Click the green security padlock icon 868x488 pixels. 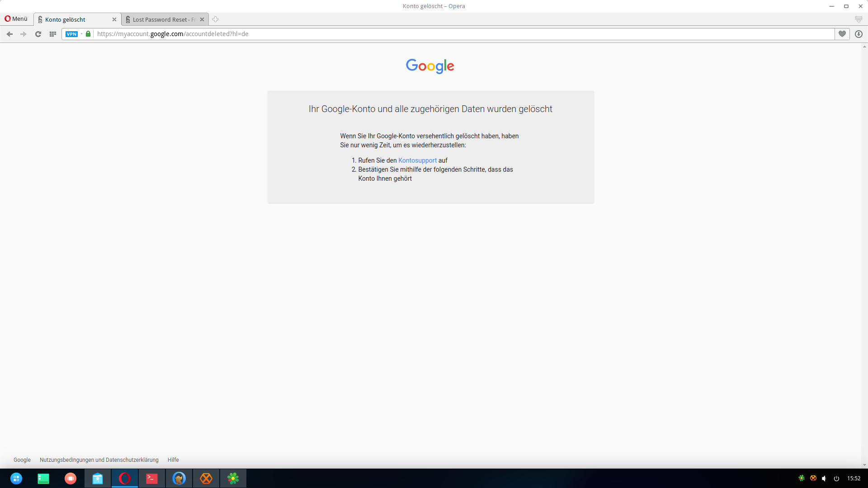pos(88,34)
